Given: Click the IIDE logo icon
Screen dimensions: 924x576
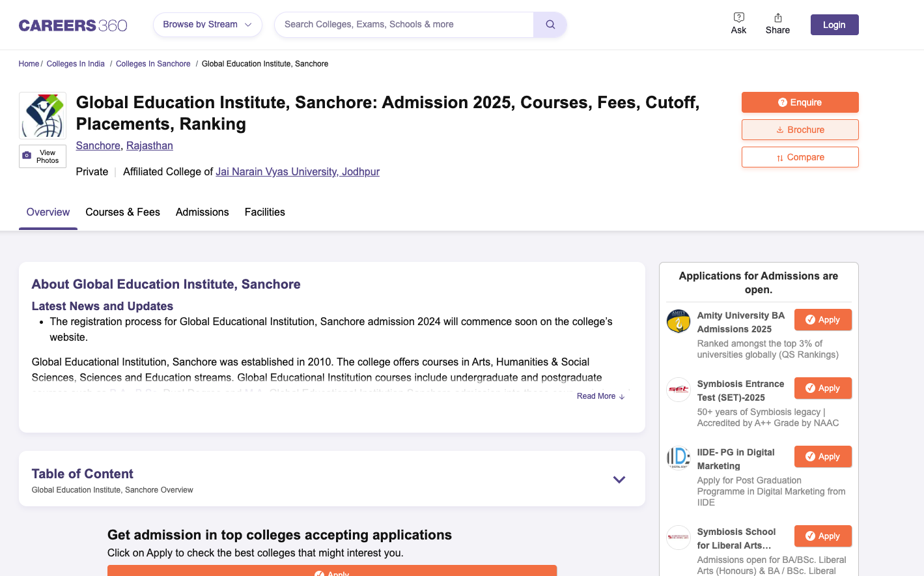Looking at the screenshot, I should pyautogui.click(x=679, y=458).
